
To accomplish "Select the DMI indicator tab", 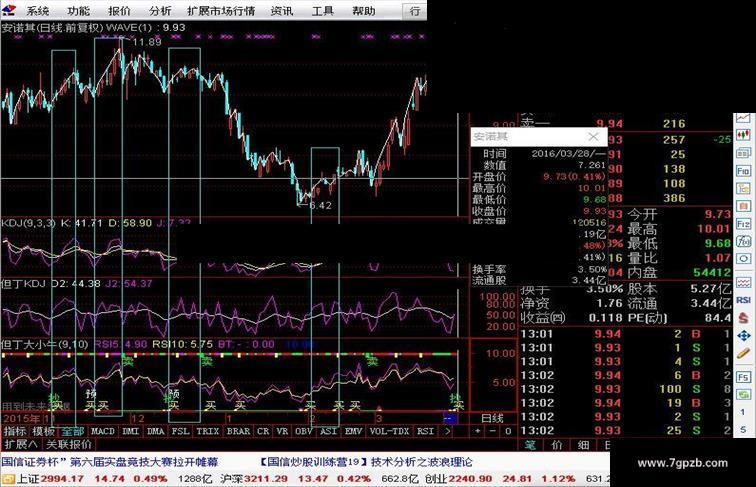I will [x=131, y=431].
